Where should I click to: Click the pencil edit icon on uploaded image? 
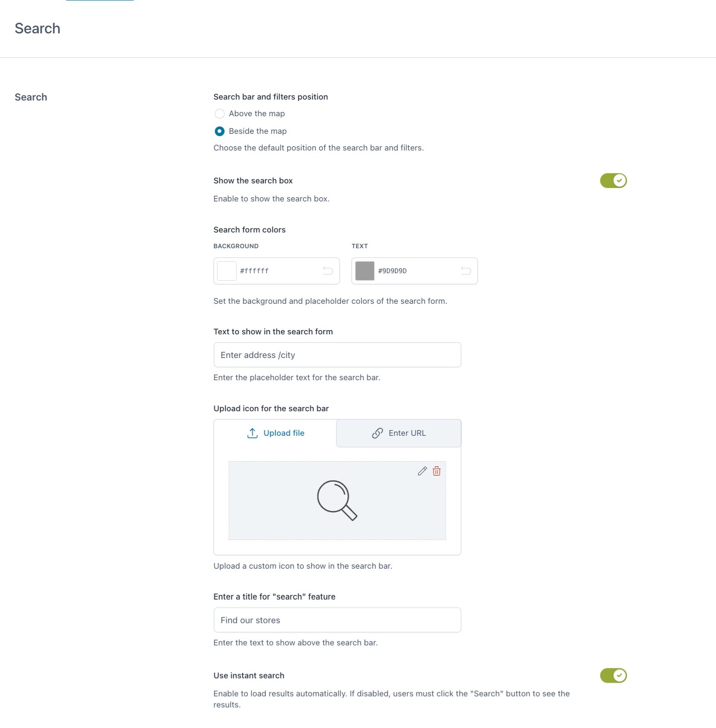point(422,471)
